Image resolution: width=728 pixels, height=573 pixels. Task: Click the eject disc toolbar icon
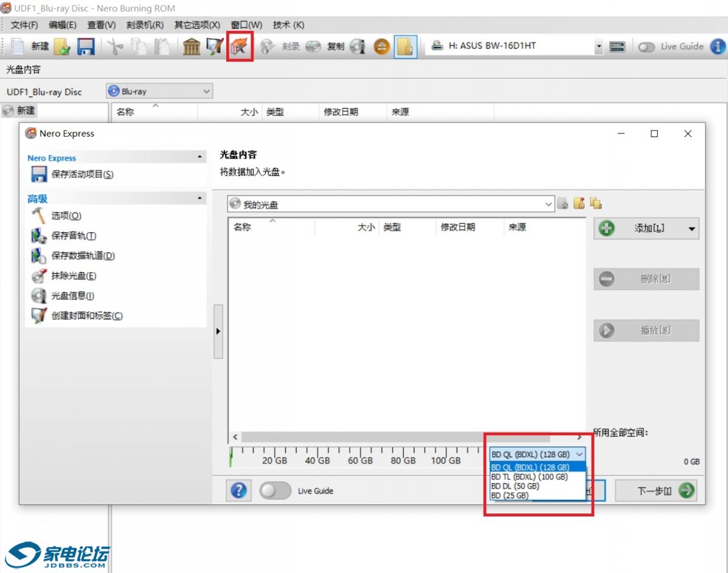pos(382,47)
